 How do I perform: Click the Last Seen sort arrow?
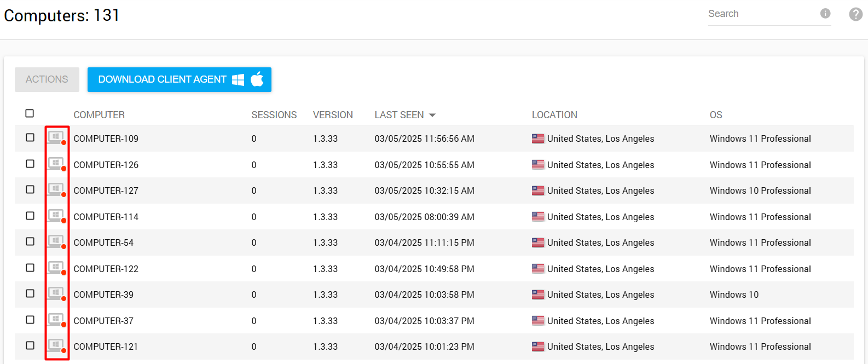coord(432,115)
